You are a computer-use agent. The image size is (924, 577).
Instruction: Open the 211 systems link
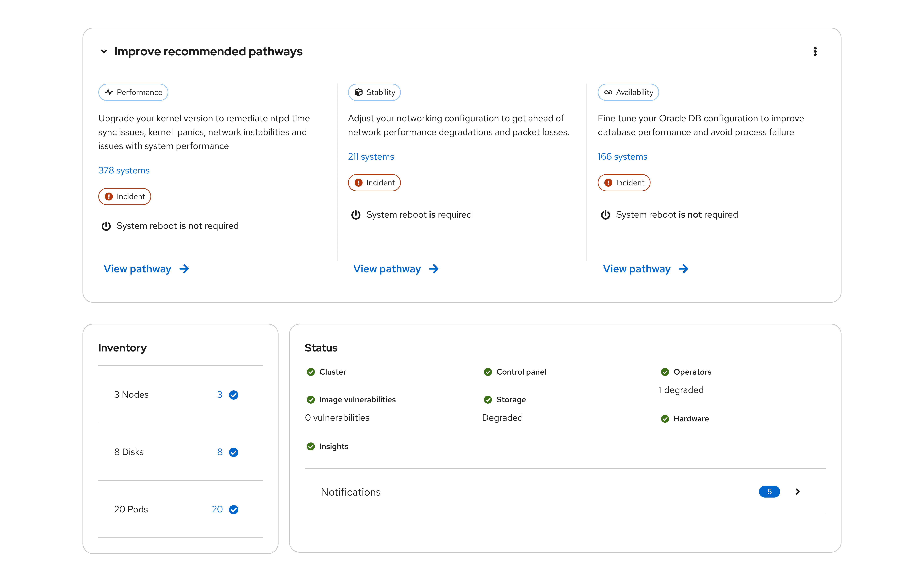371,157
